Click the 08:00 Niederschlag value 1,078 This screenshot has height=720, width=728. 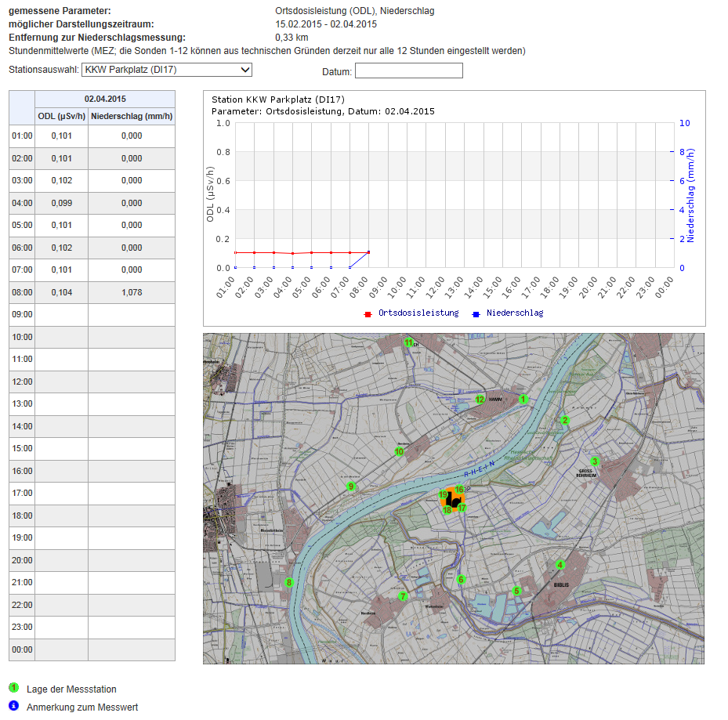[x=131, y=292]
